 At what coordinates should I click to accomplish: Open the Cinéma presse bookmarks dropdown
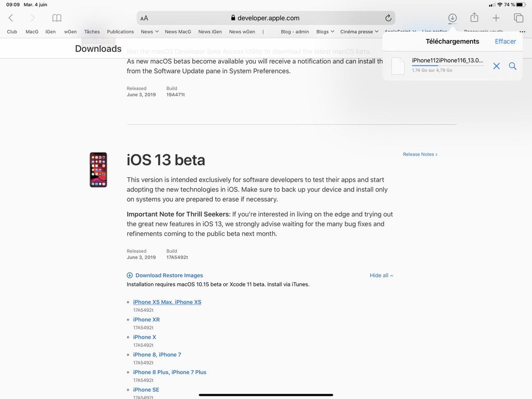pos(360,32)
